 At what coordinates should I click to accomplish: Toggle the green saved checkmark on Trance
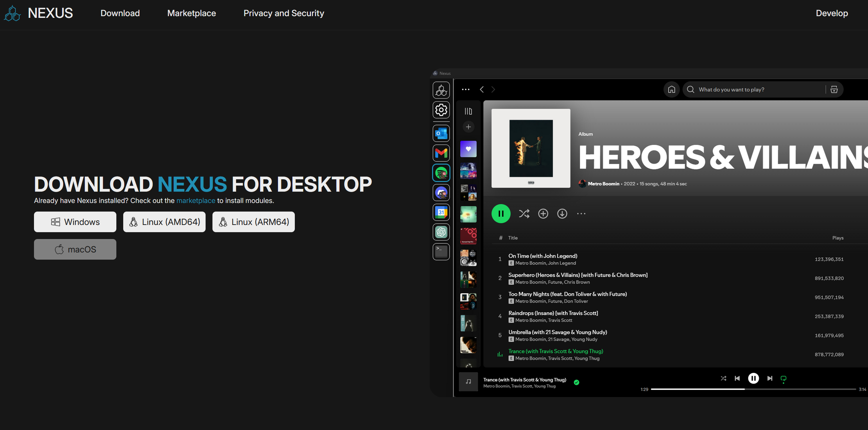tap(577, 382)
